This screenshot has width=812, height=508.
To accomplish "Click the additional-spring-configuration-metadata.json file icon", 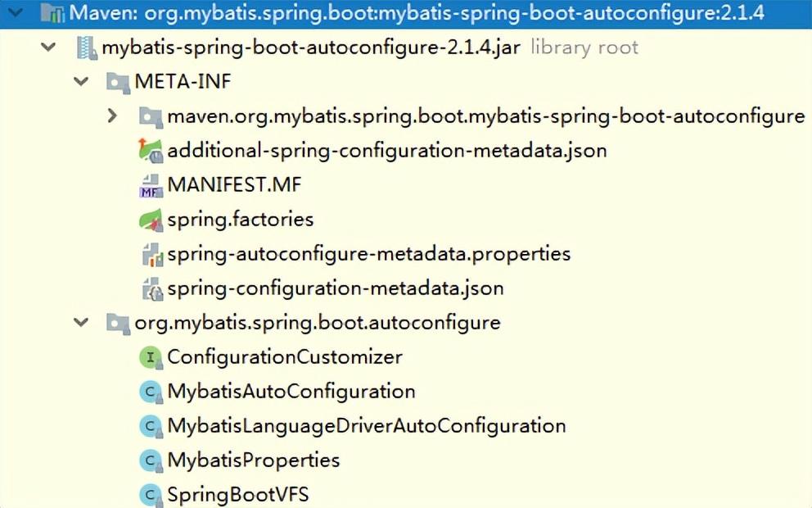I will 151,150.
